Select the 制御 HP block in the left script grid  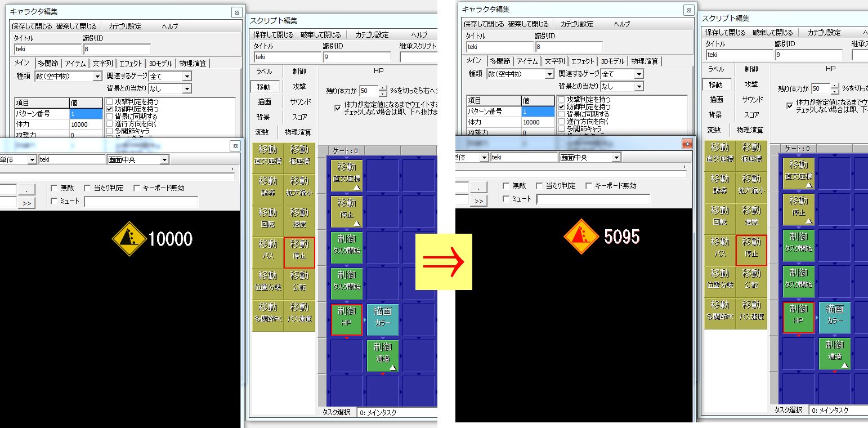pos(347,320)
